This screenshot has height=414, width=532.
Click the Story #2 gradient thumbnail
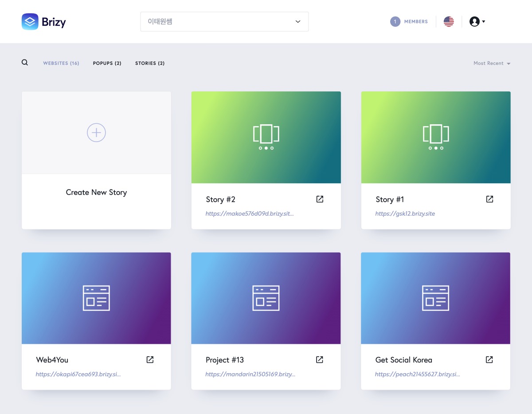266,137
